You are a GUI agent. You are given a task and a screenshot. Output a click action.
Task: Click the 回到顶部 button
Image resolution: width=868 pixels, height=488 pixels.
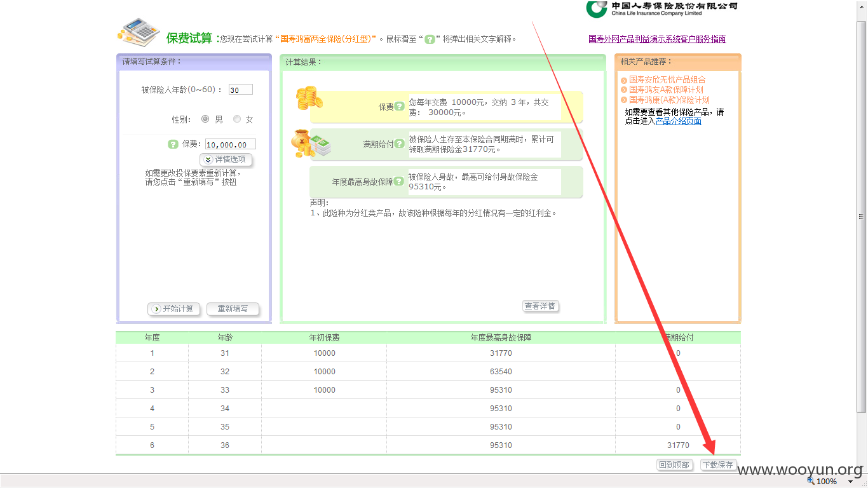[x=674, y=465]
